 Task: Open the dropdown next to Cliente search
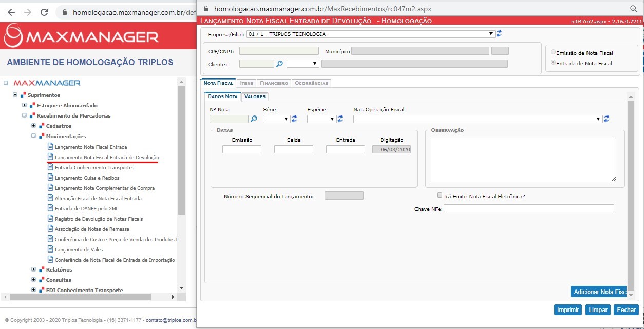click(303, 64)
